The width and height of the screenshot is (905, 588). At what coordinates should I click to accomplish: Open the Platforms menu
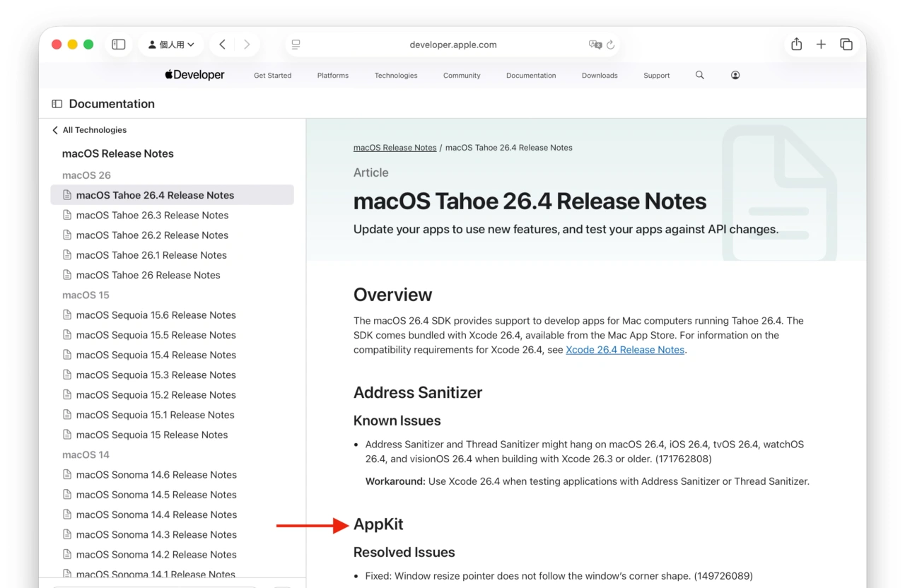pos(332,76)
